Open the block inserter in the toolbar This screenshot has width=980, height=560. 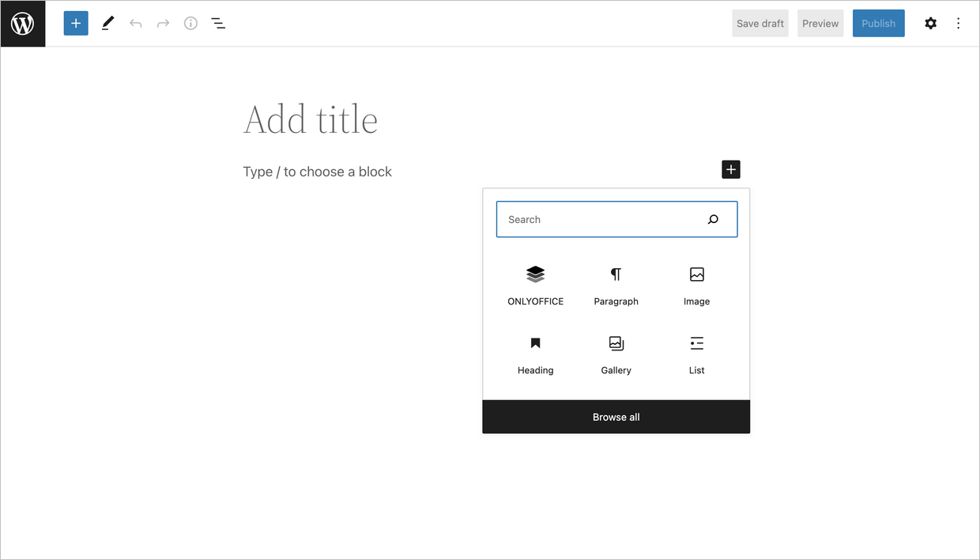(x=76, y=23)
